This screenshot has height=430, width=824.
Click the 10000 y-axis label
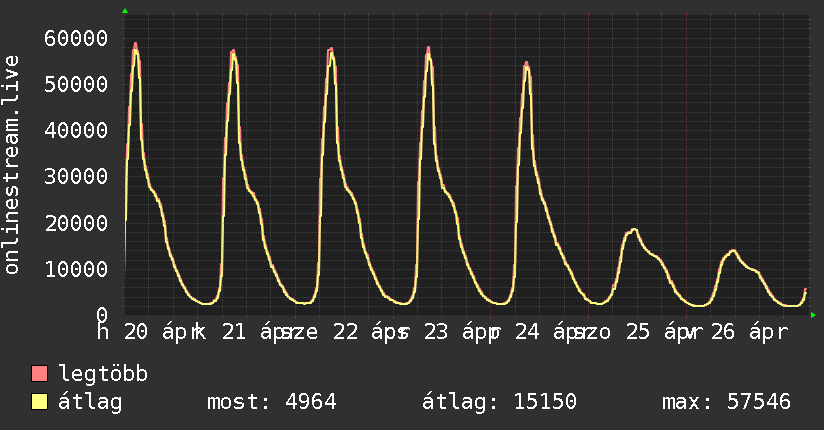pos(76,269)
